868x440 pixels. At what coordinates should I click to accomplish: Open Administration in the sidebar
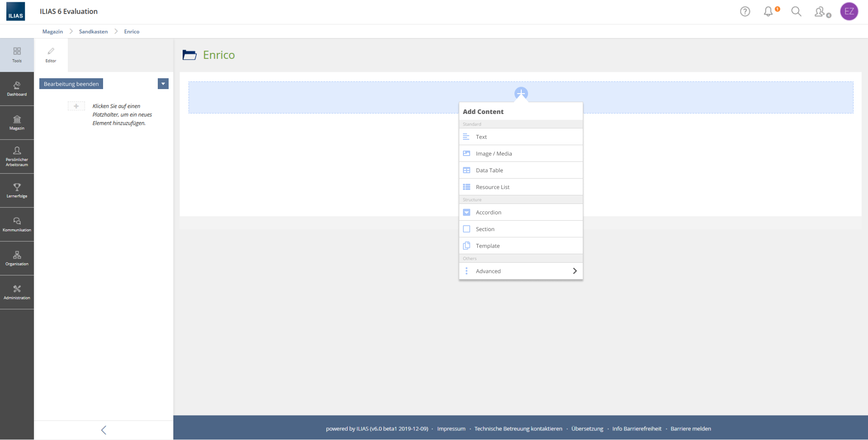17,292
